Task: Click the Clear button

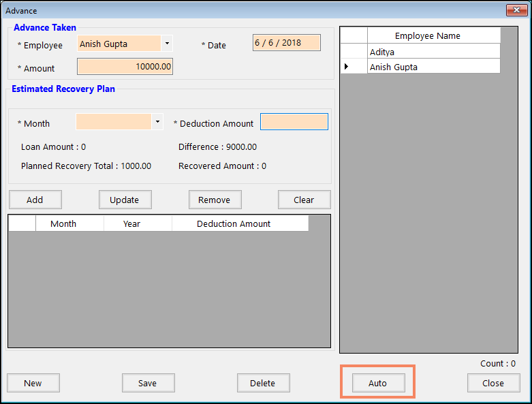Action: (304, 200)
